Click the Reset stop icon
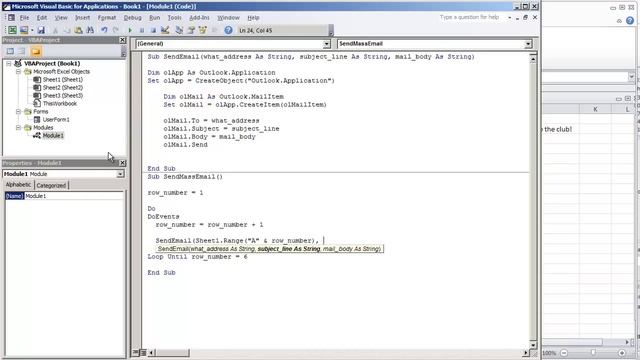Image resolution: width=640 pixels, height=360 pixels. (153, 30)
